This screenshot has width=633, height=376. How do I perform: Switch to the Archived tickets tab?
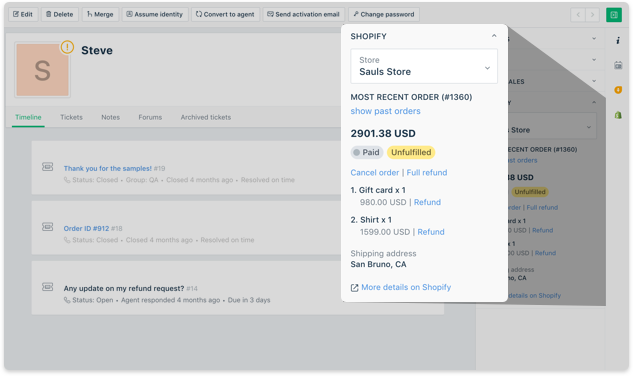click(x=206, y=117)
